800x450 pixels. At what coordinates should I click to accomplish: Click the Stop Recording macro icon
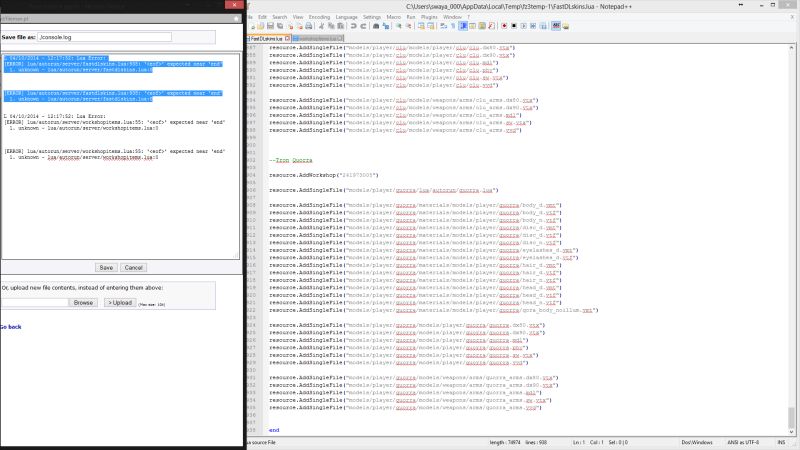(x=514, y=26)
